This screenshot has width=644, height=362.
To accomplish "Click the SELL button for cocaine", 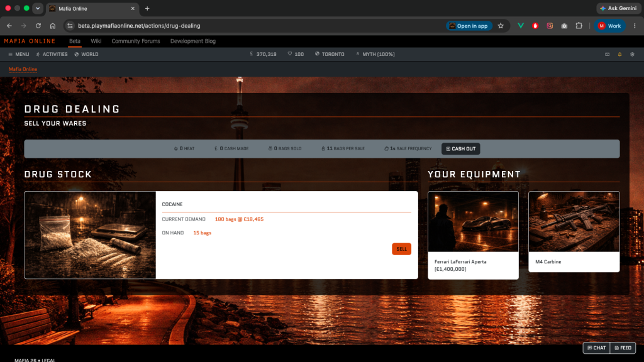I will [401, 249].
